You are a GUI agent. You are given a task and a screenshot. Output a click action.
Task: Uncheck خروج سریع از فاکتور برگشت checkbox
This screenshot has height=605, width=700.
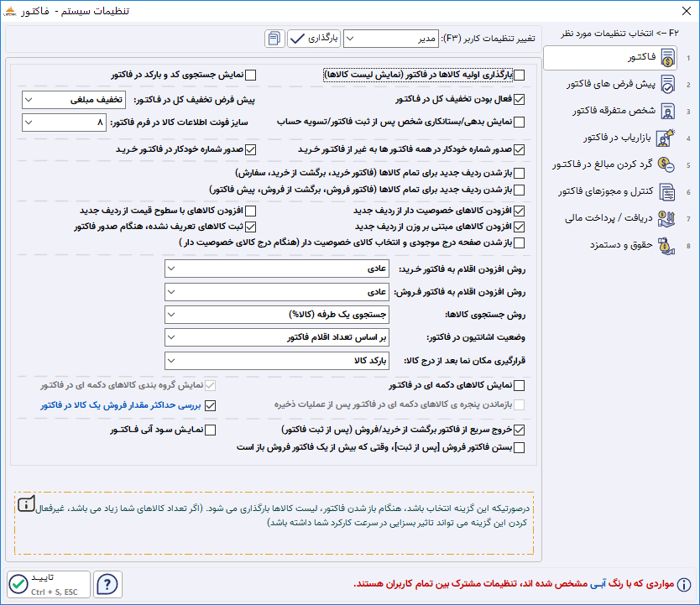[x=520, y=430]
